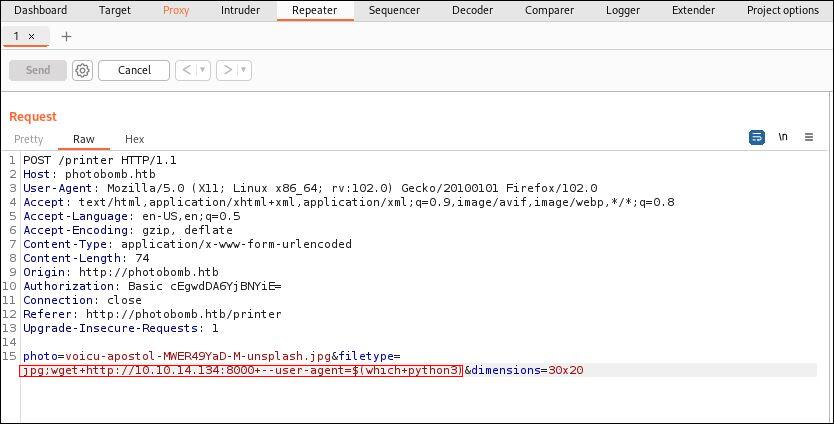Expand the next request history dropdown

(x=243, y=70)
